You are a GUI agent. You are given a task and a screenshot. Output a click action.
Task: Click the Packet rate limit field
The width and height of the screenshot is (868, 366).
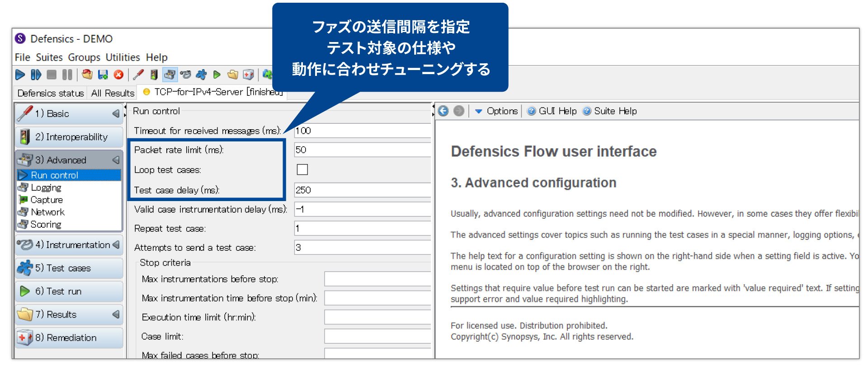[363, 150]
